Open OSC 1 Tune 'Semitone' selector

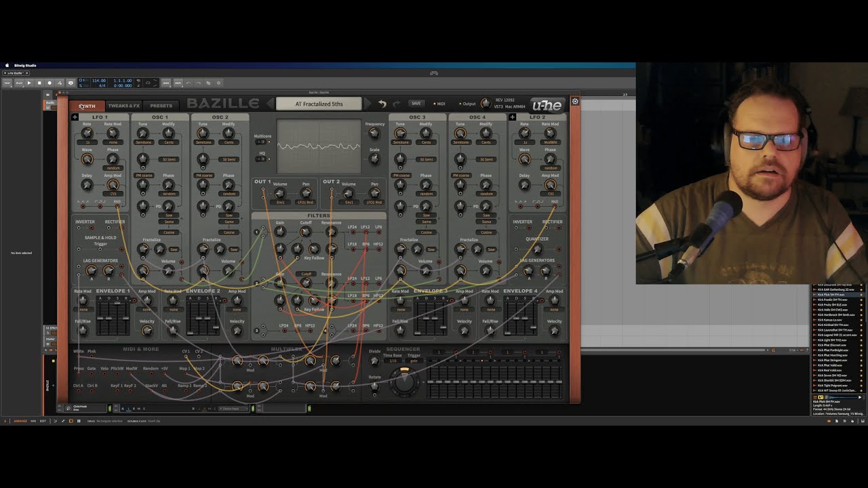(x=144, y=142)
